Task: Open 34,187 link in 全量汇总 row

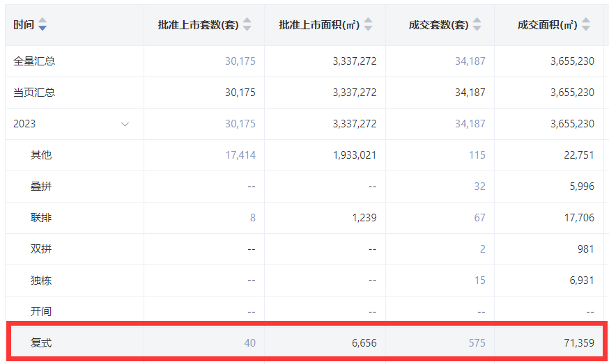Action: 470,61
